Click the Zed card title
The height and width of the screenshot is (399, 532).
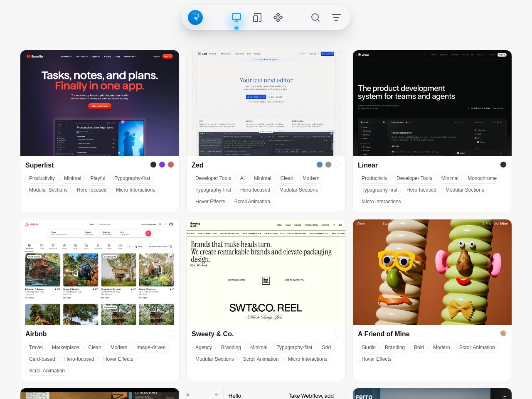pyautogui.click(x=197, y=165)
